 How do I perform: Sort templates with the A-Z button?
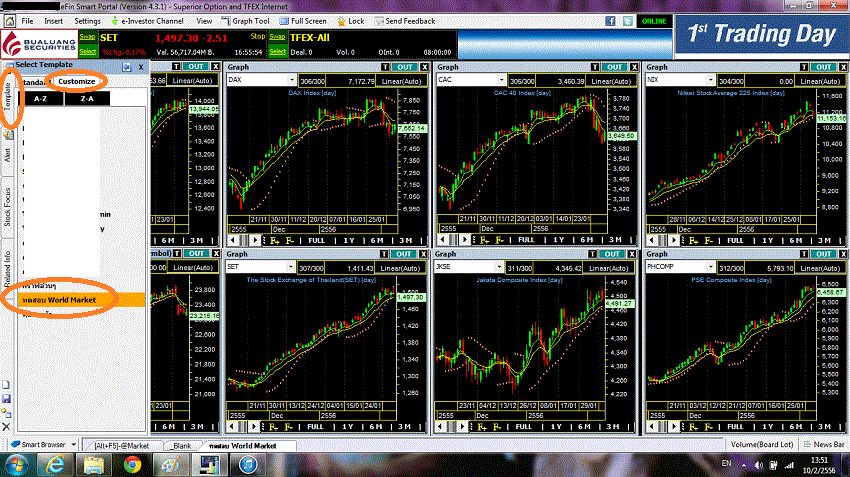[41, 99]
